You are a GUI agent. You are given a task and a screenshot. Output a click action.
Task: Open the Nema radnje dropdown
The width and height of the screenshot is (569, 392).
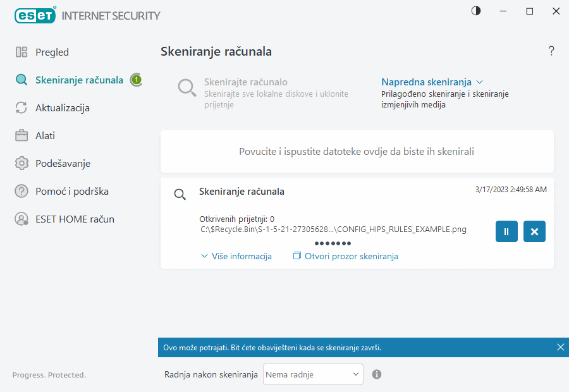point(312,374)
